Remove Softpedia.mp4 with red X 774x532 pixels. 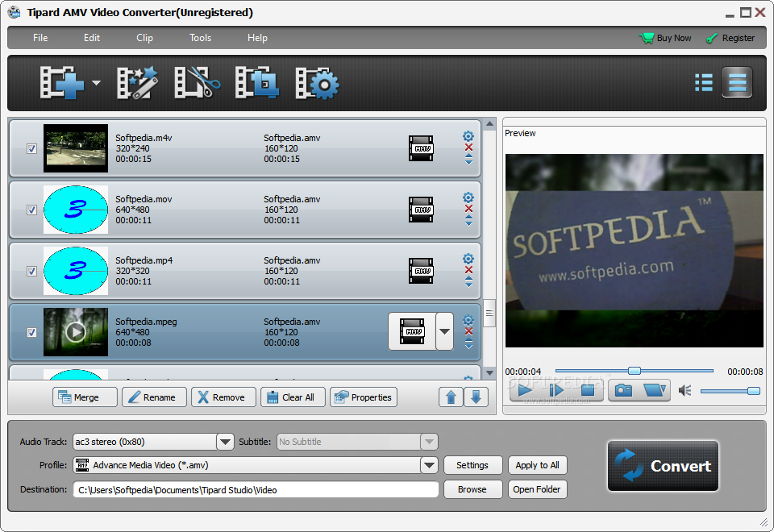(x=468, y=270)
